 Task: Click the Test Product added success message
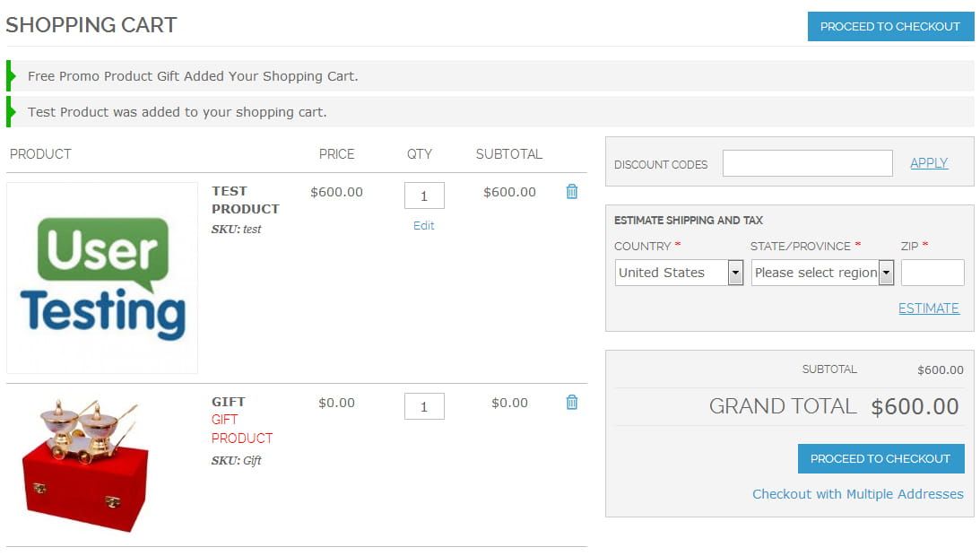(178, 112)
